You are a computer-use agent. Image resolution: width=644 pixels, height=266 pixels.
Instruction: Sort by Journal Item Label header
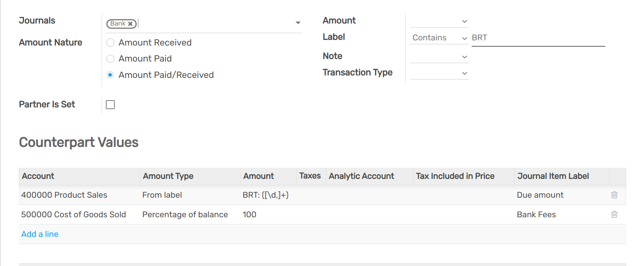tap(562, 176)
